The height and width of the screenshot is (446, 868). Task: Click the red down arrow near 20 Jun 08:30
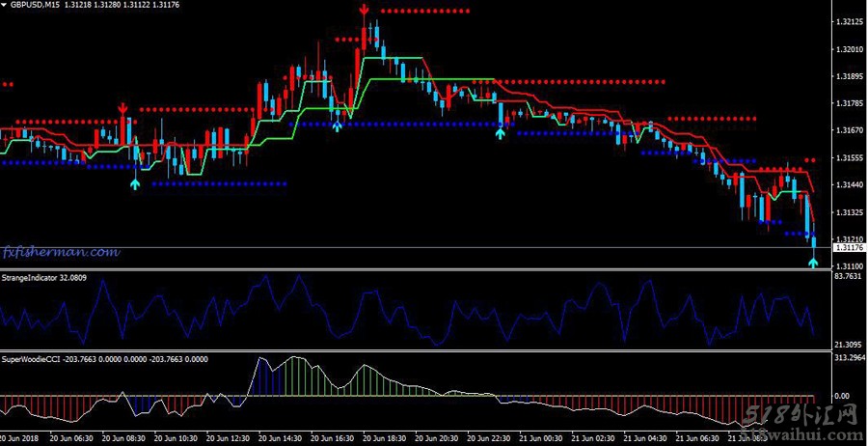coord(122,107)
